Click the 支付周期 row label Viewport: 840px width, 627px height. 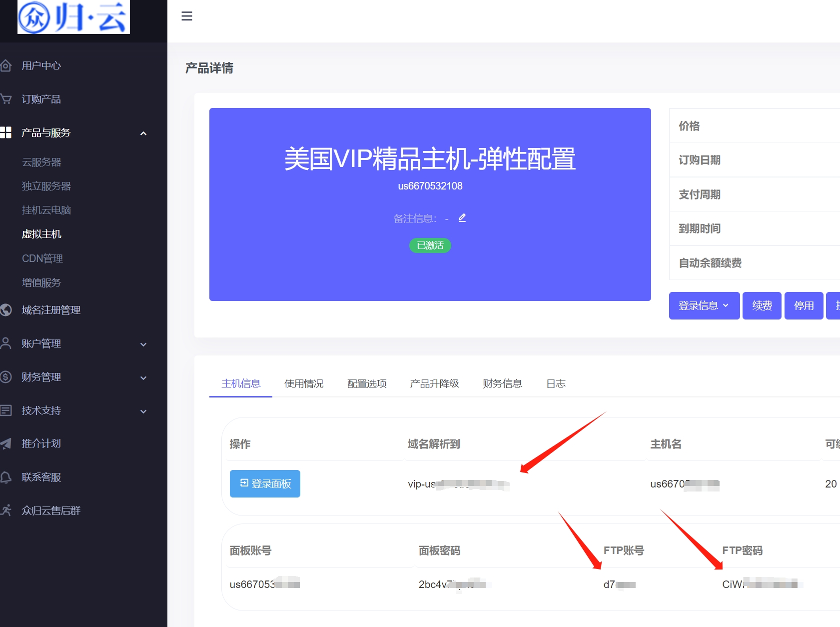(700, 194)
